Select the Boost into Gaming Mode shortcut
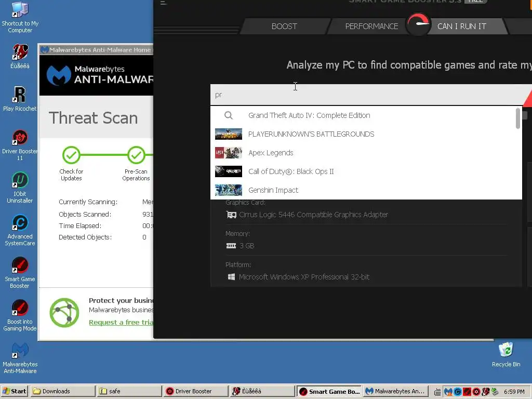Screen dimensions: 532x399 tap(20, 315)
